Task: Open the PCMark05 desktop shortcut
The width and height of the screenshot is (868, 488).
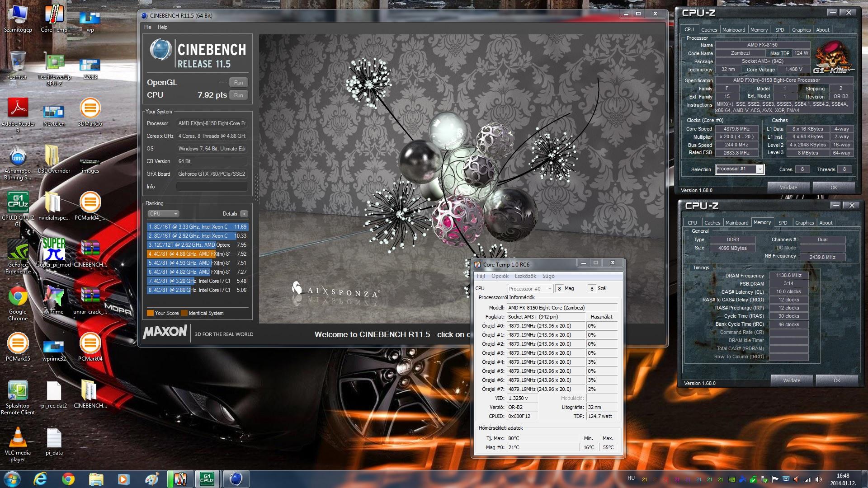Action: [18, 347]
